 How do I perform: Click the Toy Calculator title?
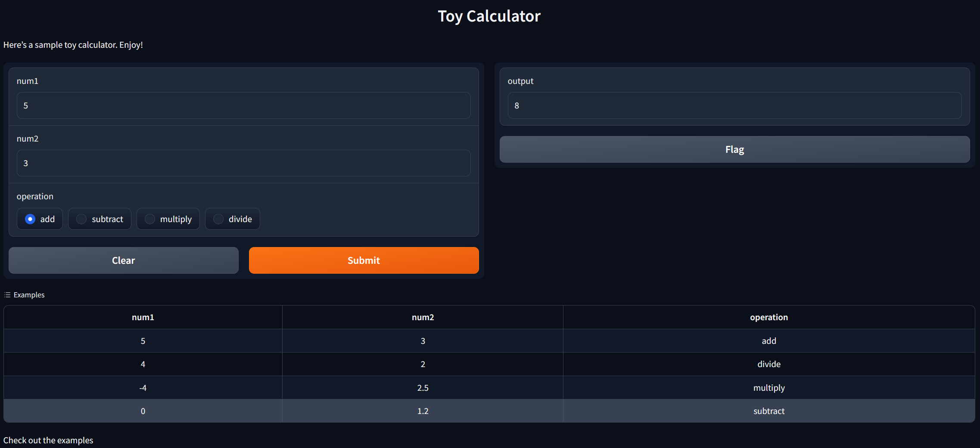pos(489,16)
